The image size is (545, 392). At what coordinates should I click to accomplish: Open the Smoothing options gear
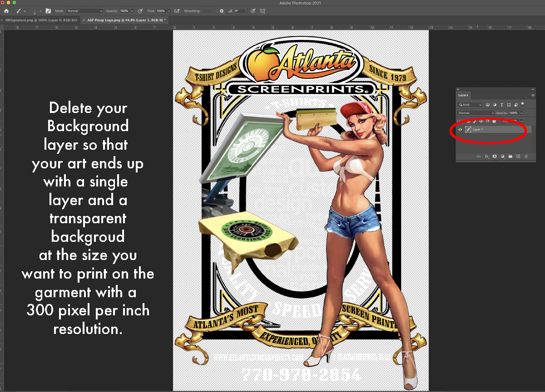click(x=222, y=11)
